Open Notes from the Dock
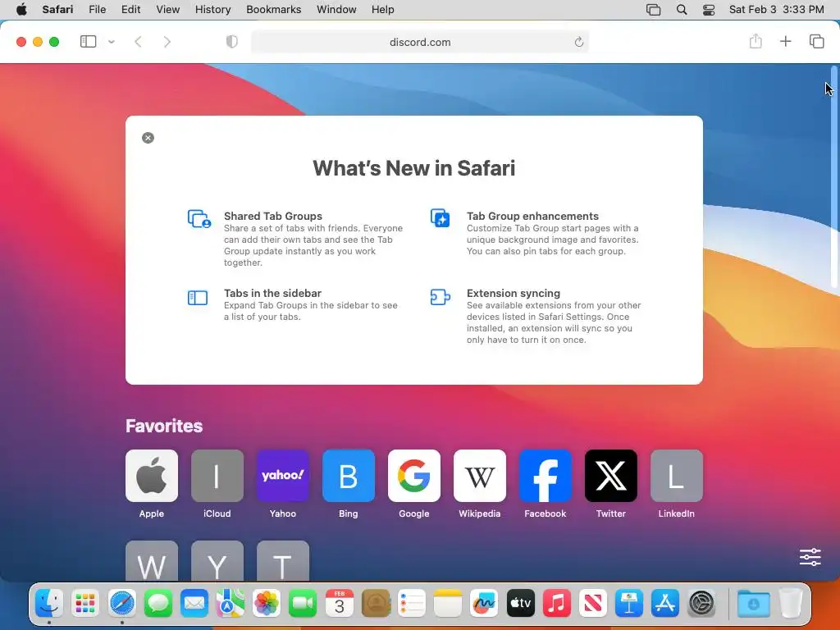The image size is (840, 630). coord(448,604)
